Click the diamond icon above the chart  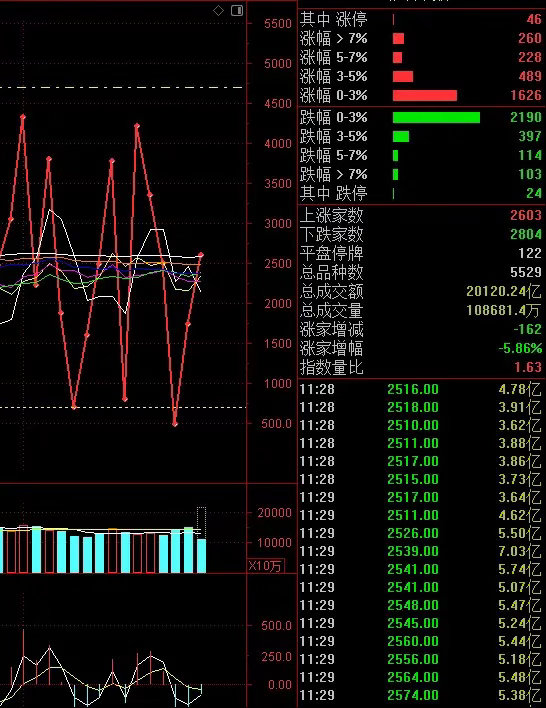point(218,10)
